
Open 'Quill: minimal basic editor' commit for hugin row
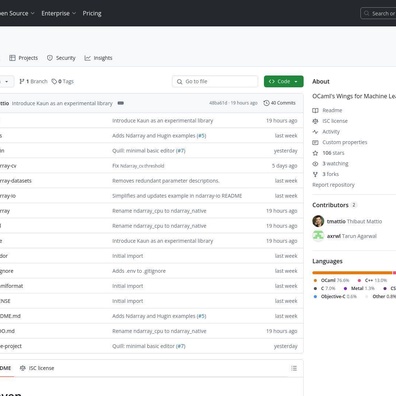[x=143, y=151]
